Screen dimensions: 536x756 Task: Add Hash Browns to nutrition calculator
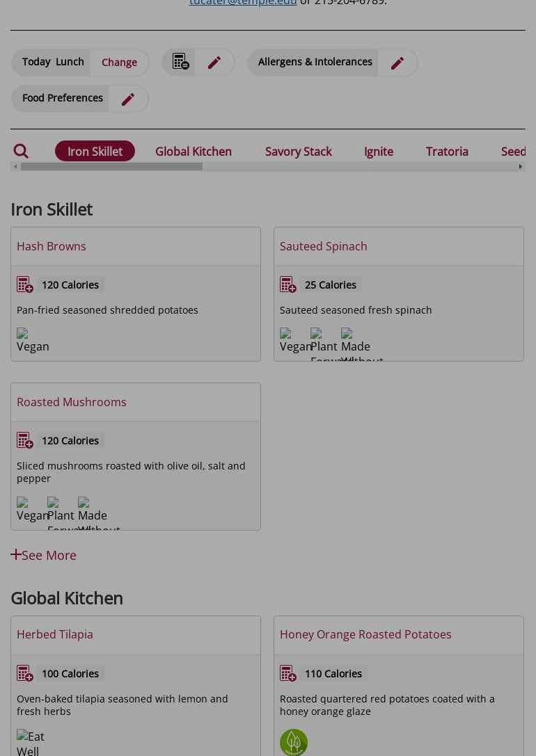pyautogui.click(x=25, y=284)
